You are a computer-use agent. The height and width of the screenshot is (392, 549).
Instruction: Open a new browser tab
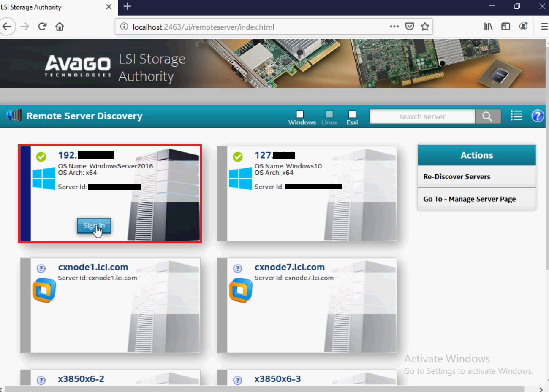point(127,6)
